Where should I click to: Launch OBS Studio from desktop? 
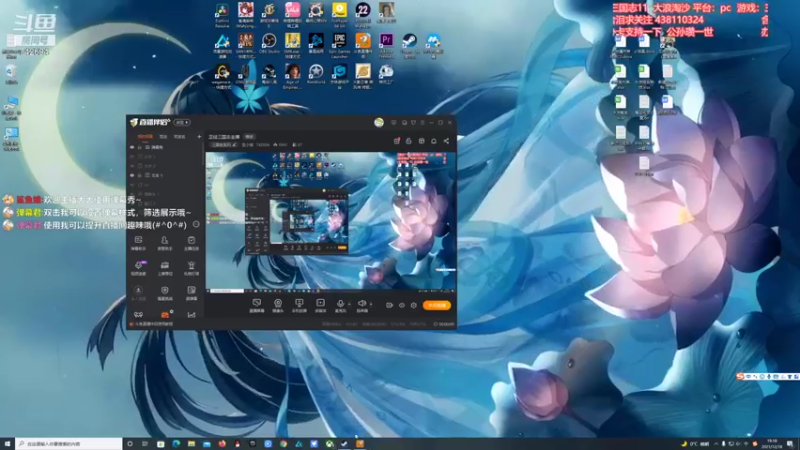pos(269,44)
